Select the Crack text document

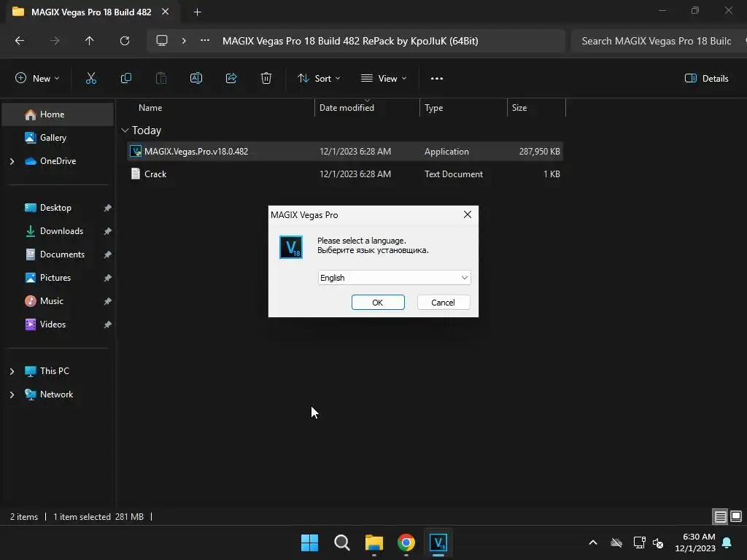345,174
